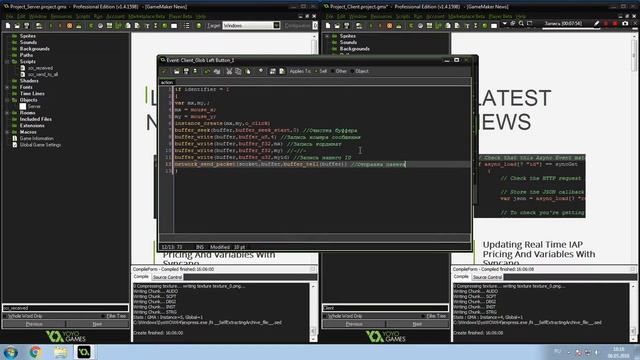Click the orange clean icon in Server window toolbar
The image size is (640, 360).
(x=69, y=26)
